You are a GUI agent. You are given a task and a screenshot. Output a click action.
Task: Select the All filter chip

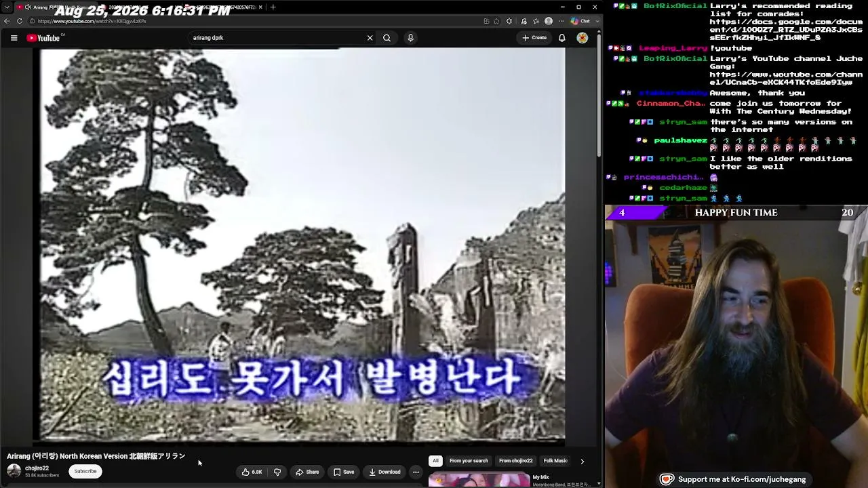435,461
